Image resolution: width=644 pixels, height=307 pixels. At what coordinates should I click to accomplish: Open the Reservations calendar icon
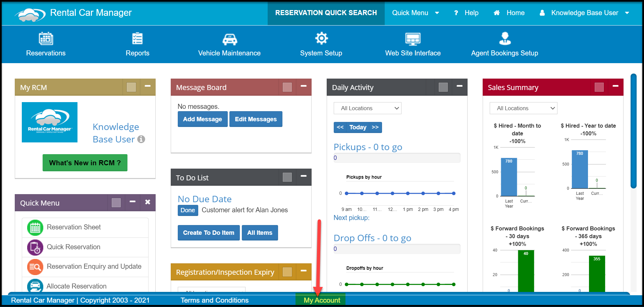coord(46,39)
